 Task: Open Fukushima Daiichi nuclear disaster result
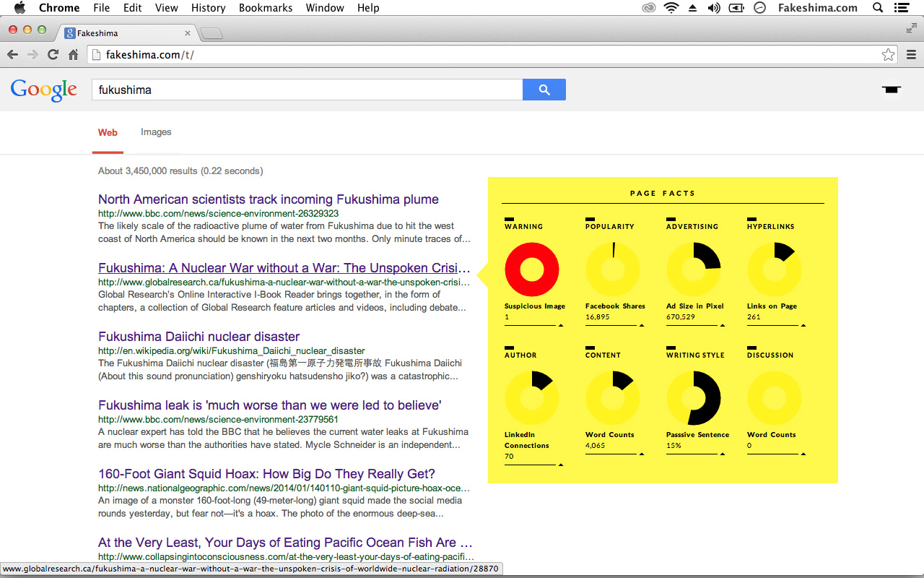coord(199,337)
